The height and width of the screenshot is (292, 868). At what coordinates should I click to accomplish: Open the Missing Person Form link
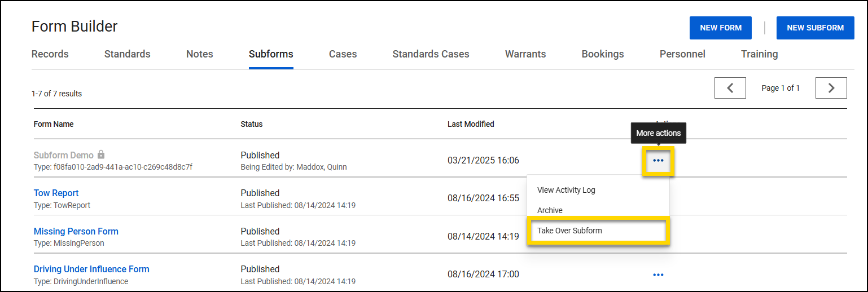coord(76,231)
